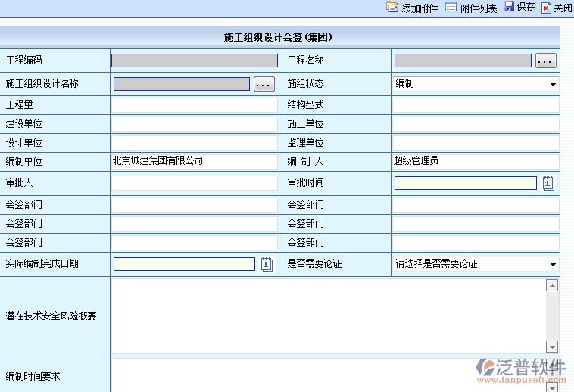Click the 关闭 close icon in toolbar

click(546, 8)
